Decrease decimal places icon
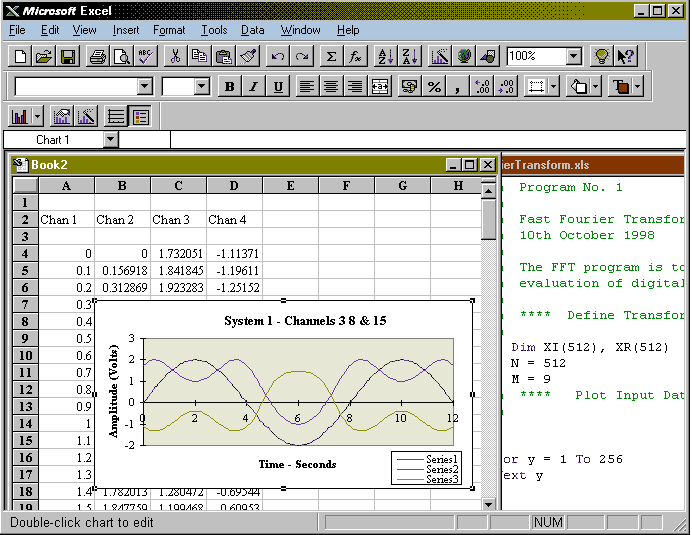 pos(506,87)
